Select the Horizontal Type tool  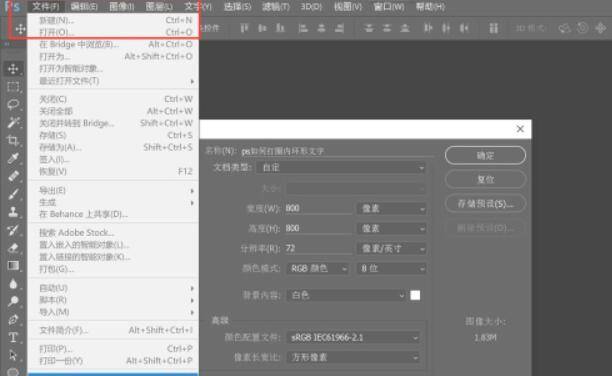tap(13, 337)
